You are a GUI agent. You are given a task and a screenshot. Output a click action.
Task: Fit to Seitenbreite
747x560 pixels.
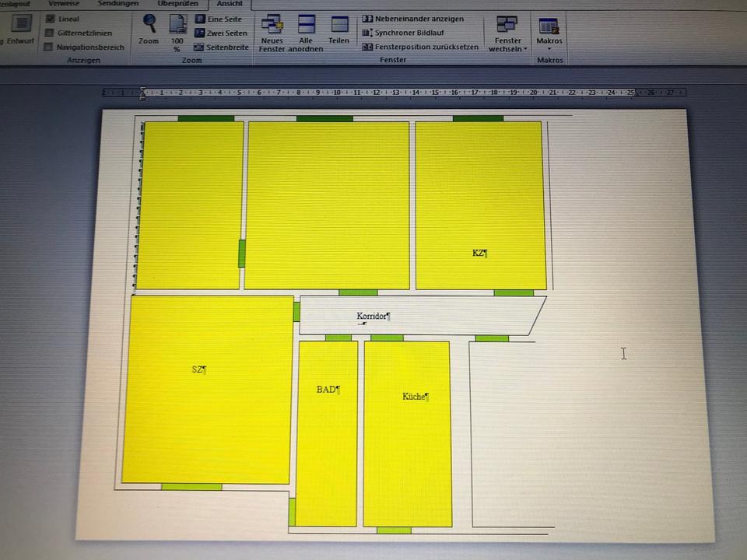click(x=221, y=47)
